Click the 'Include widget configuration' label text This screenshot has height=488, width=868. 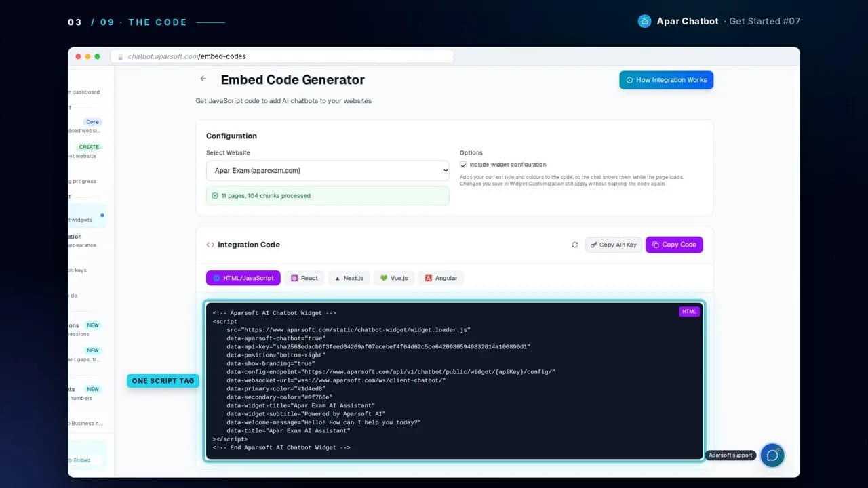tap(508, 165)
